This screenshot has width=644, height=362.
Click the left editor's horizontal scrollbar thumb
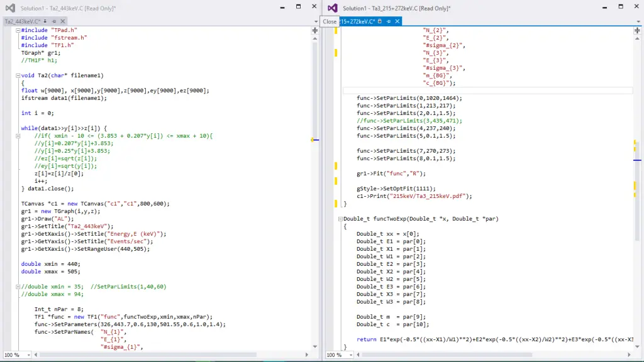pos(148,354)
